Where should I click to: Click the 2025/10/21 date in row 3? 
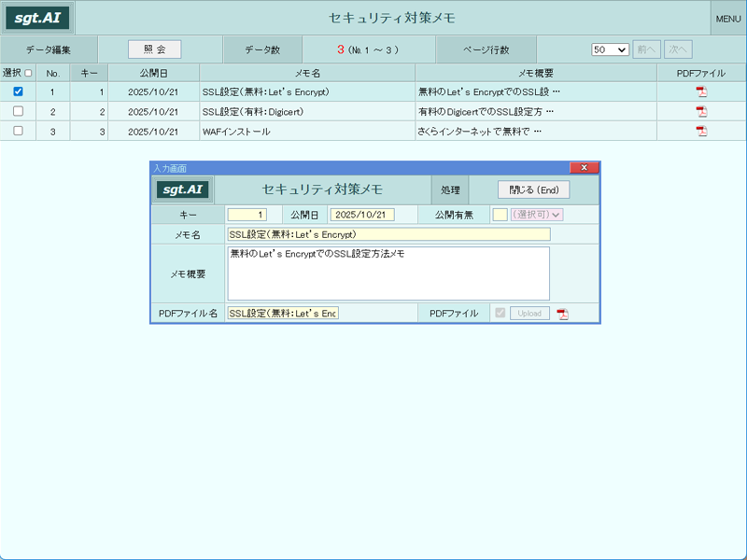coord(153,132)
